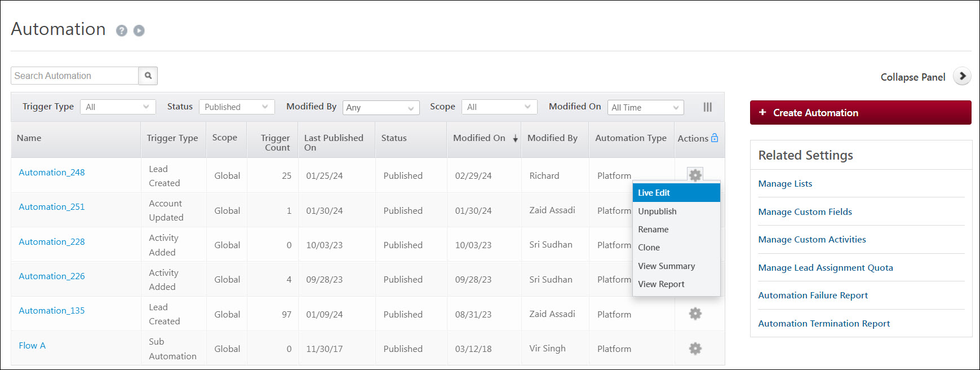Sort by the Trigger Type column header

click(172, 138)
